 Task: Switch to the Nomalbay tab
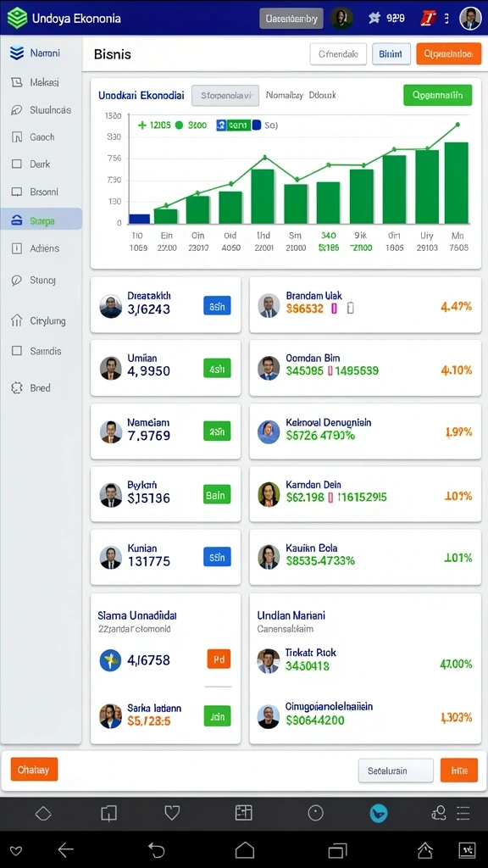[x=285, y=95]
